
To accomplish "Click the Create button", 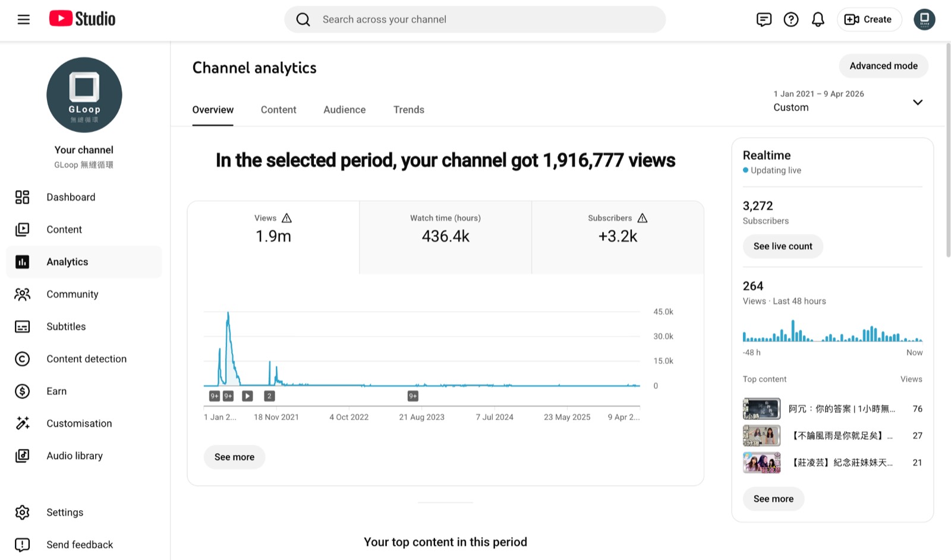I will [x=869, y=20].
